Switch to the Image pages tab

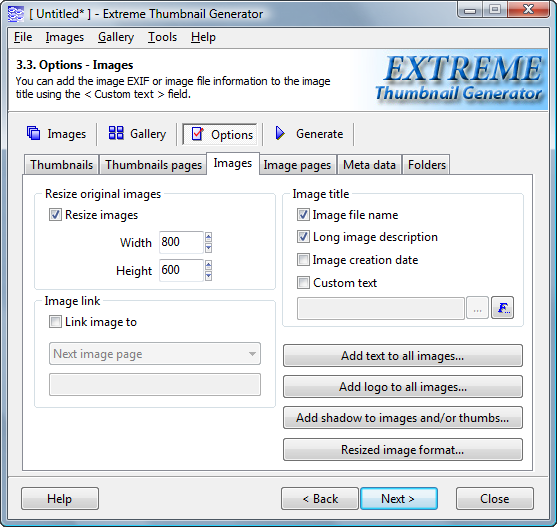[x=297, y=165]
